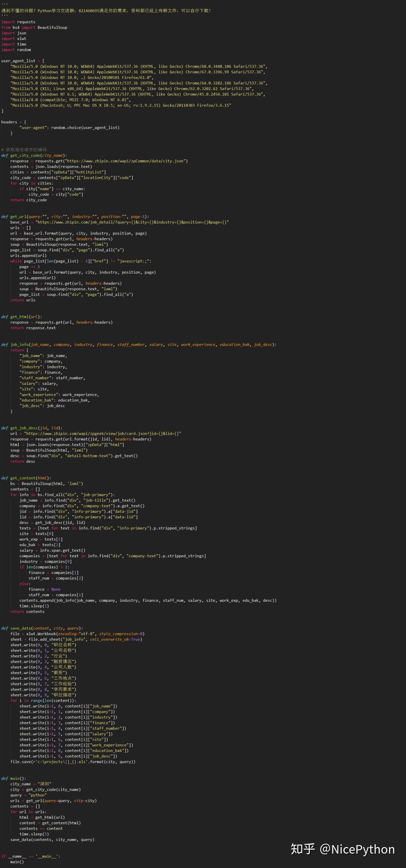Click the user agent string with Firefox/61.0

tap(82, 78)
